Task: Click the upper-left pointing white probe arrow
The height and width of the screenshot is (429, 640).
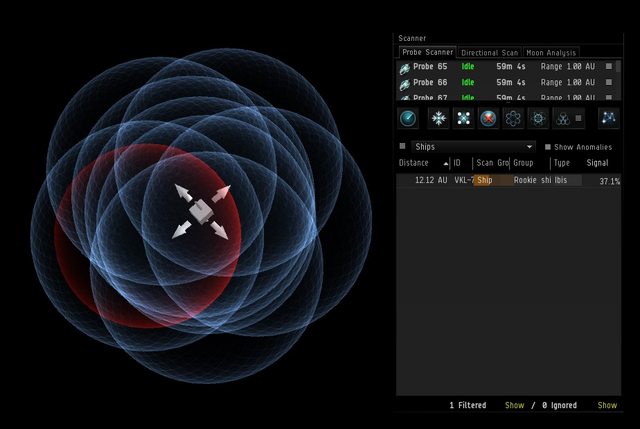Action: pyautogui.click(x=184, y=193)
